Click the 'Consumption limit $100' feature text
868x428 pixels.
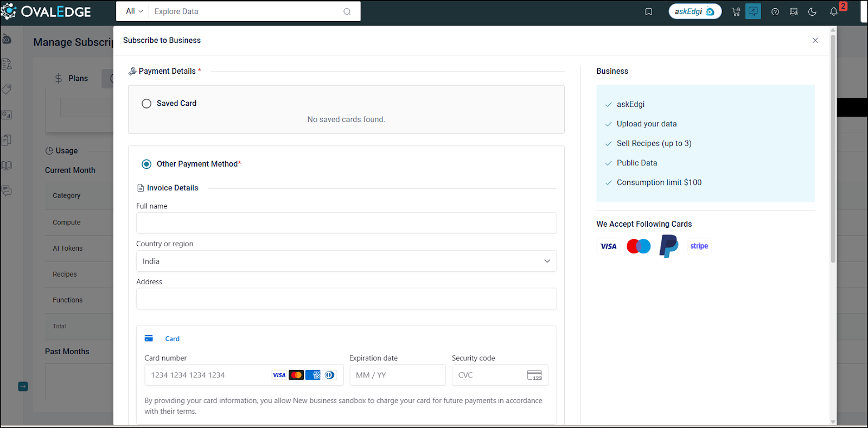point(659,182)
